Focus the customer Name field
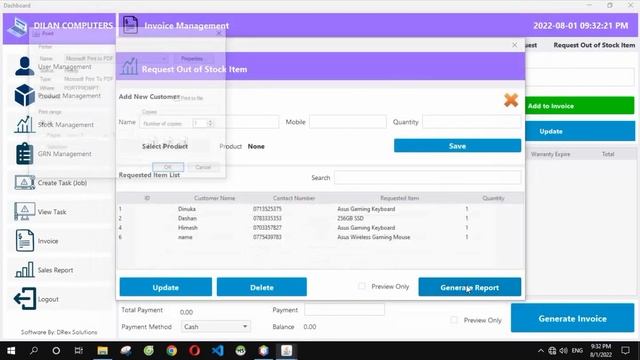The width and height of the screenshot is (640, 360). pos(209,122)
